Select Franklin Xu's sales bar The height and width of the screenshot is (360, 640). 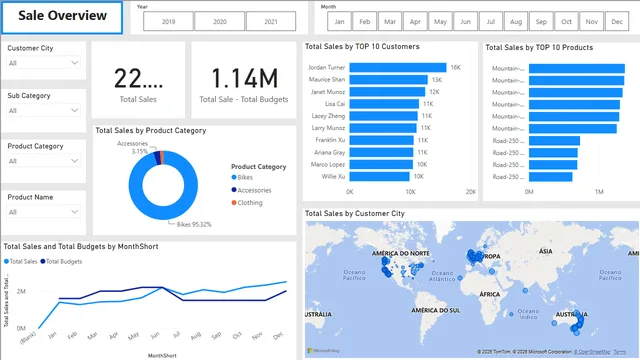382,140
